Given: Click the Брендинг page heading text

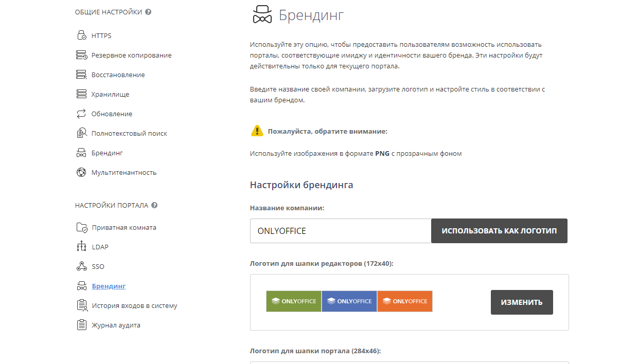Looking at the screenshot, I should [311, 15].
